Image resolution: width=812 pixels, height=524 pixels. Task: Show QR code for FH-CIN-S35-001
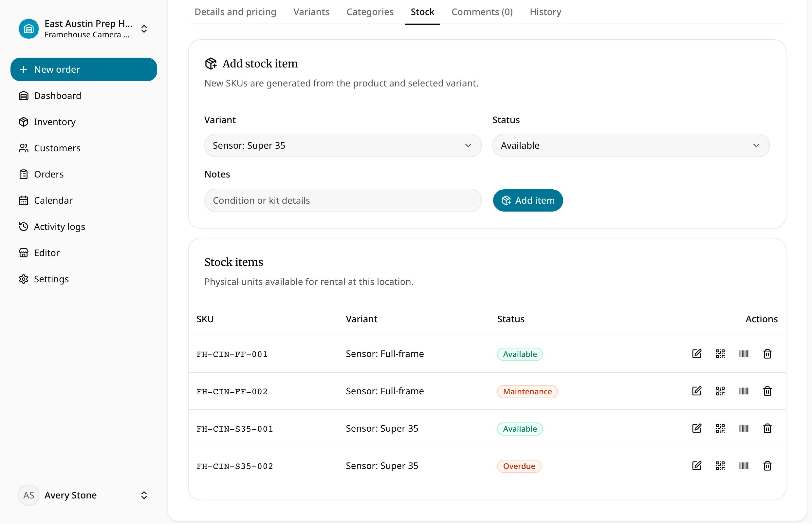point(720,428)
